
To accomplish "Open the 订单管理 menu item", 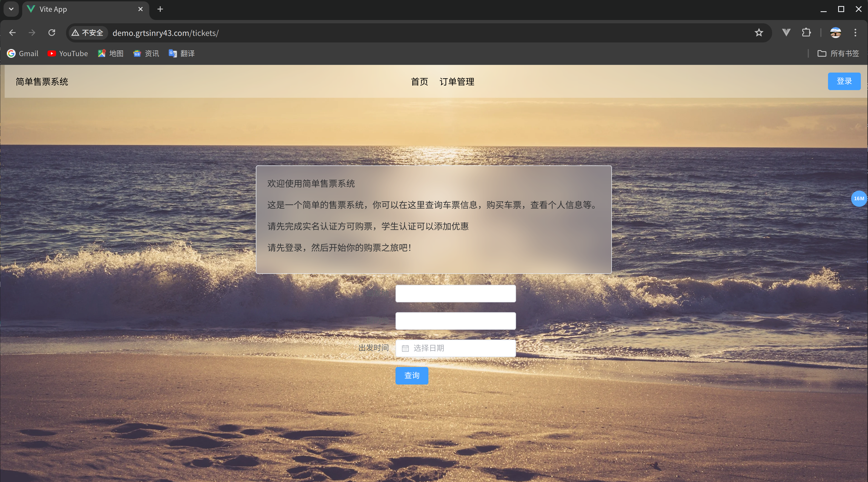I will point(457,82).
